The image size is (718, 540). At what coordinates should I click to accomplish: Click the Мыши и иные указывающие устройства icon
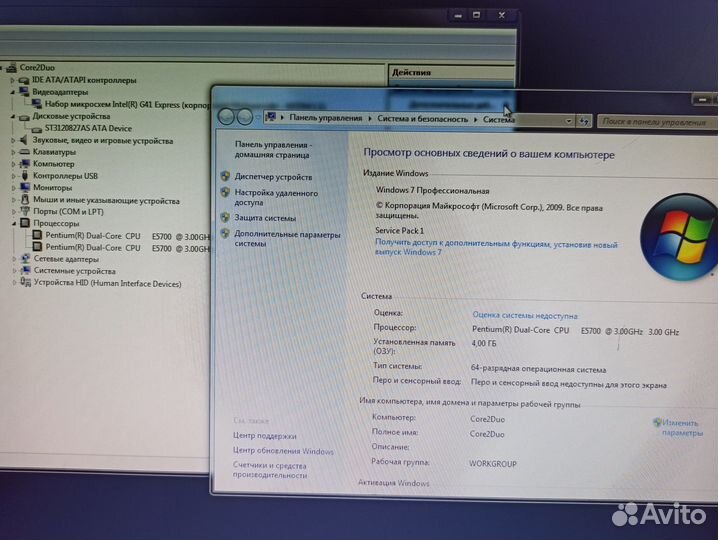[x=26, y=200]
